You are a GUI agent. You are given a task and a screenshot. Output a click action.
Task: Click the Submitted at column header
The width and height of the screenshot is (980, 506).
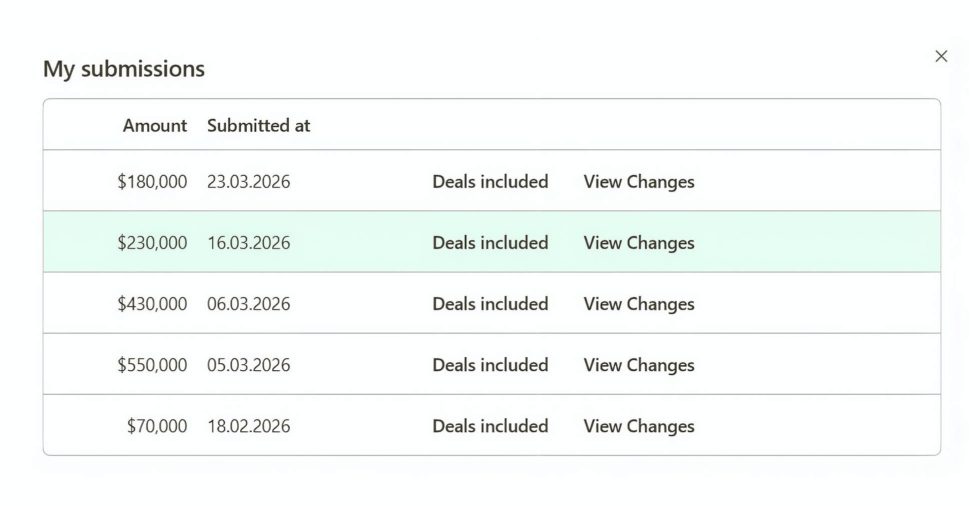tap(258, 125)
